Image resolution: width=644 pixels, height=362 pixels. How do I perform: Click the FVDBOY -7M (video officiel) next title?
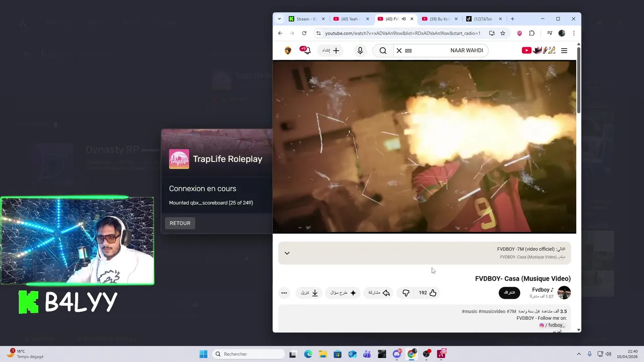[x=526, y=249]
